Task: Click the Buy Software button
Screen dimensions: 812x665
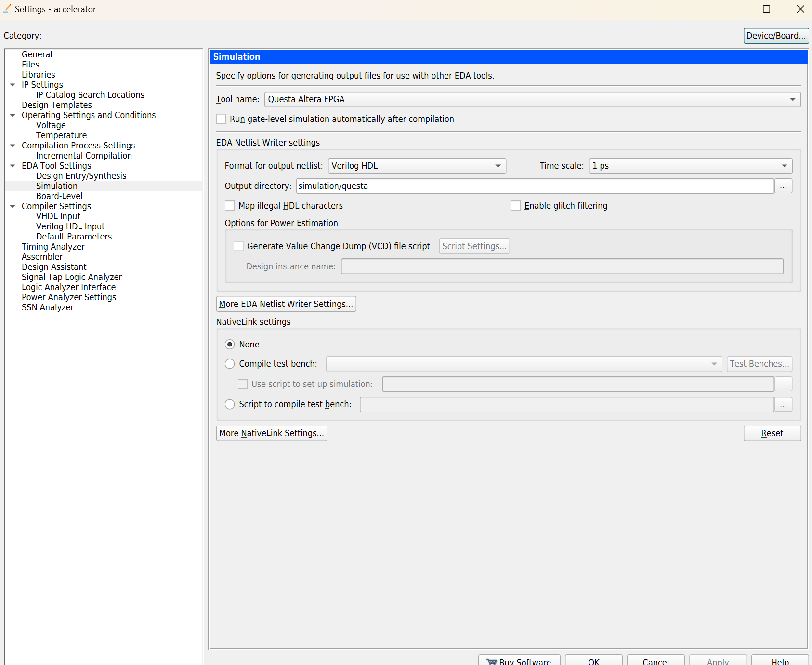Action: tap(519, 660)
